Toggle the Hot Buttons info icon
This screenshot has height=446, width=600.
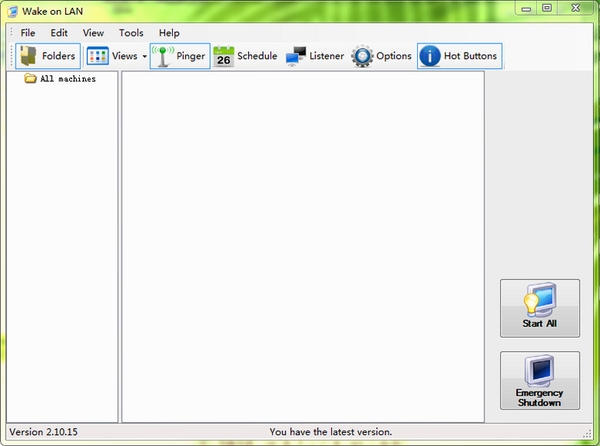click(x=430, y=56)
